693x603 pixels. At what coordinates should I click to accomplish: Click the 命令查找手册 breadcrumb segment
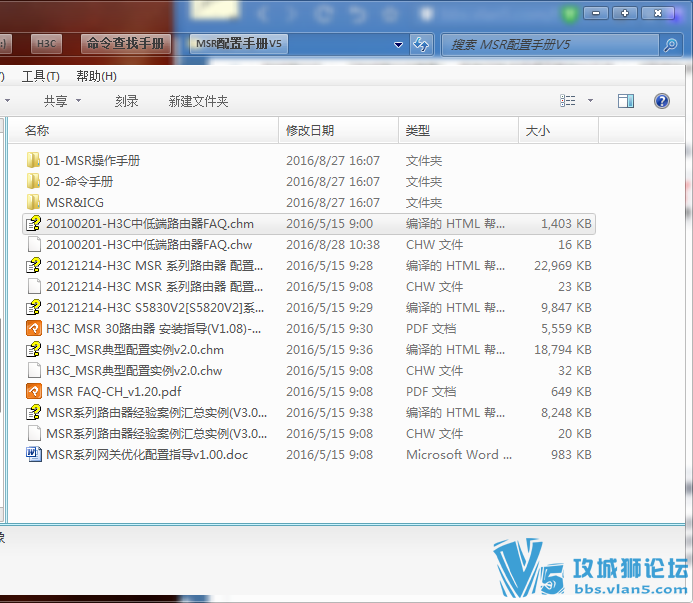click(x=126, y=44)
